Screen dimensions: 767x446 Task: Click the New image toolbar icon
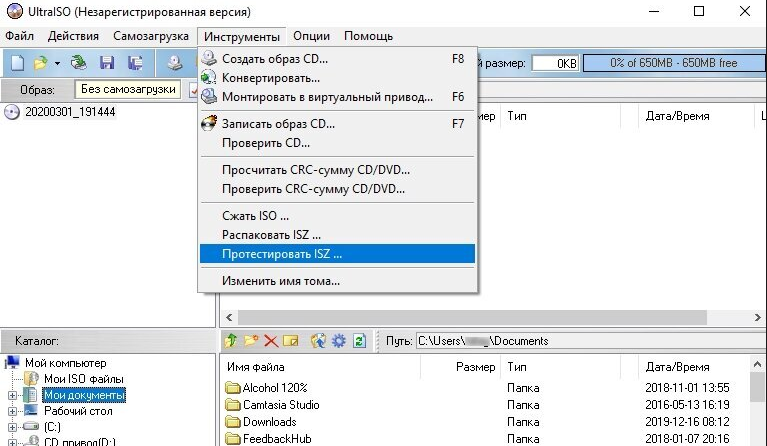coord(17,63)
